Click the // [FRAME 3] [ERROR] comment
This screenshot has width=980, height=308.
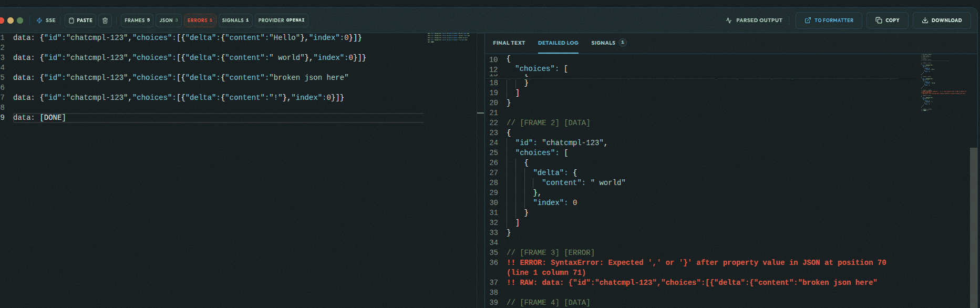pyautogui.click(x=550, y=253)
